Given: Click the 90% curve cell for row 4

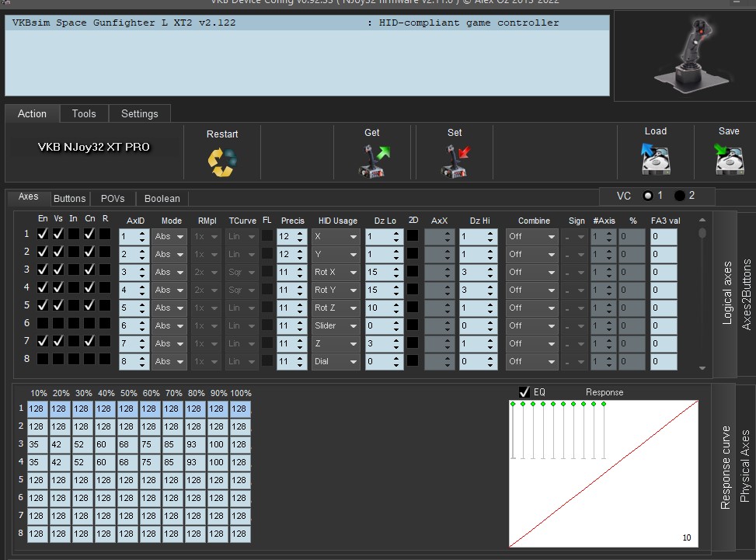Looking at the screenshot, I should coord(217,462).
